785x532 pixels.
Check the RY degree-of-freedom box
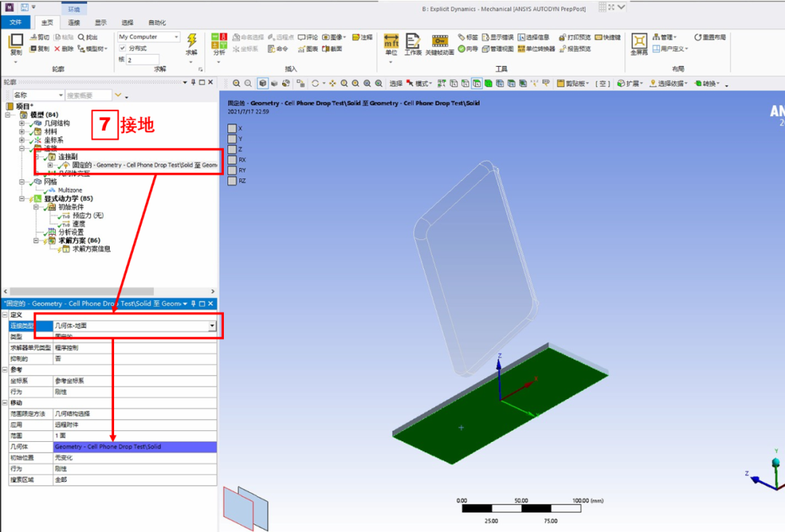[232, 170]
